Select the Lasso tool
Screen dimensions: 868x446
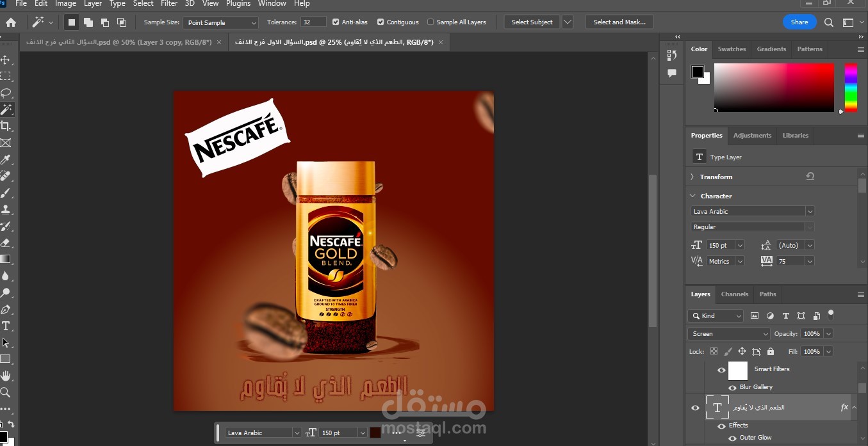click(6, 93)
